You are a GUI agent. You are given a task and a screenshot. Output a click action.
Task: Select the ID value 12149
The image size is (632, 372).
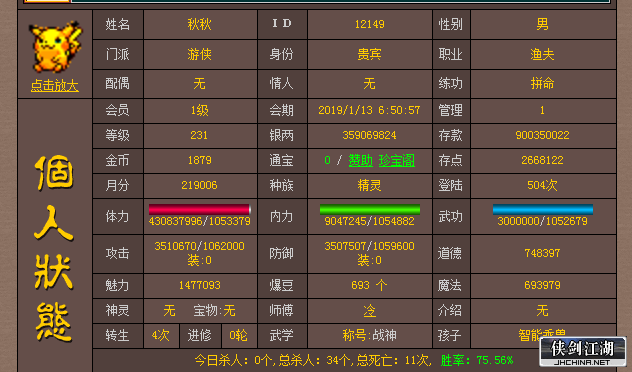coord(370,24)
